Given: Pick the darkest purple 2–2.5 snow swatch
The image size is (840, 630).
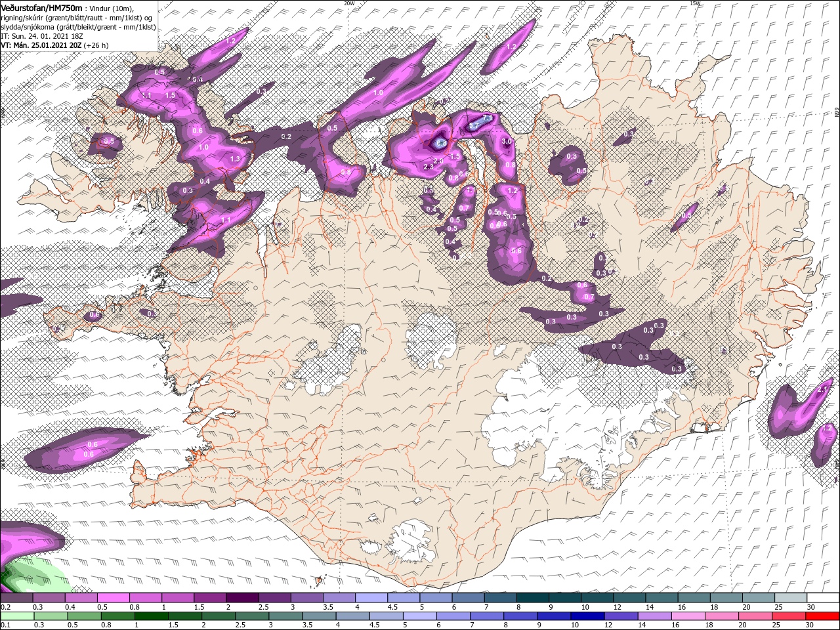Looking at the screenshot, I should [x=241, y=598].
